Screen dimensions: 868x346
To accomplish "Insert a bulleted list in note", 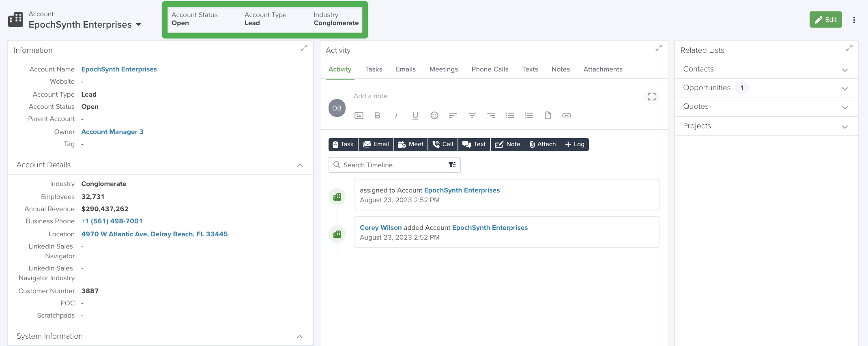I will pos(510,115).
